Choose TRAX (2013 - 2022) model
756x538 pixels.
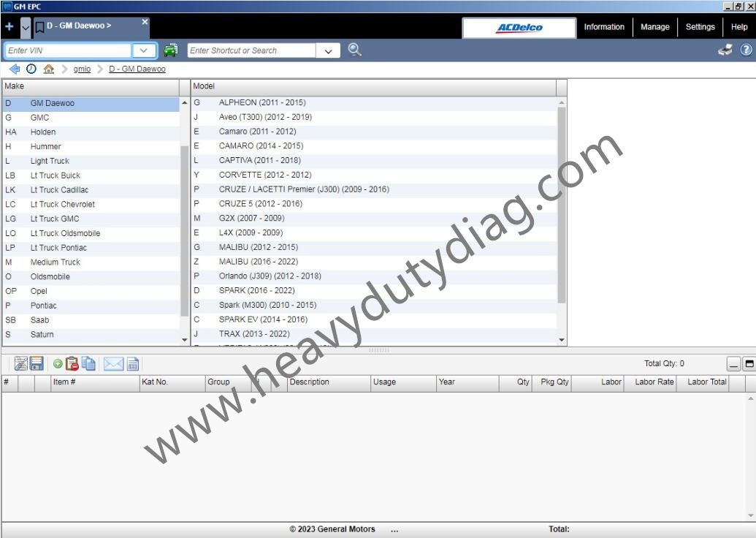click(374, 334)
